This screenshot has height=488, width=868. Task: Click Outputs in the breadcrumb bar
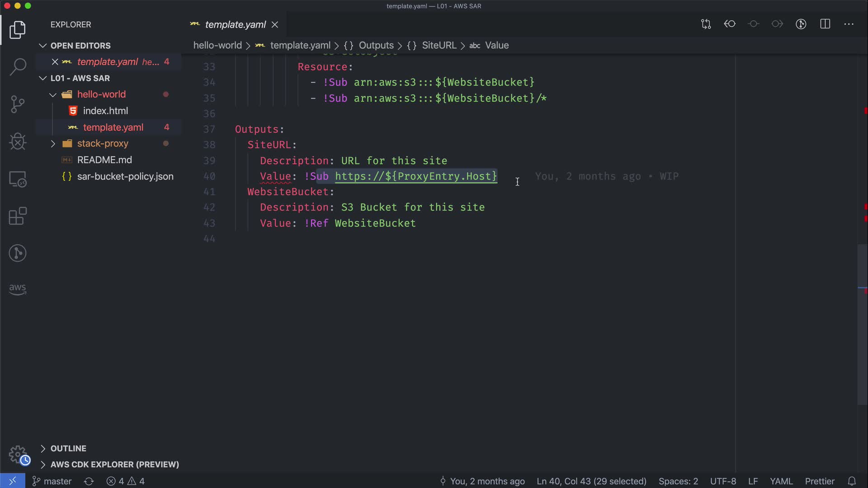click(x=376, y=45)
